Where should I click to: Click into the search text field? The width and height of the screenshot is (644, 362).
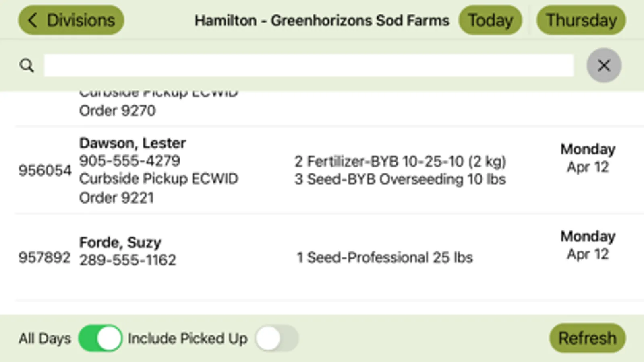(309, 65)
